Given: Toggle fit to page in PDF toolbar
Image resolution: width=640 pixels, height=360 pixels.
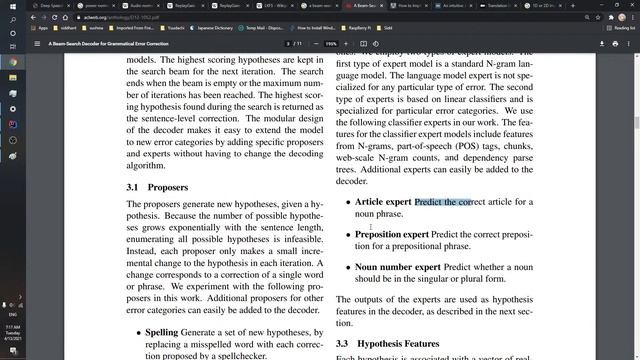Looking at the screenshot, I should click(x=363, y=44).
